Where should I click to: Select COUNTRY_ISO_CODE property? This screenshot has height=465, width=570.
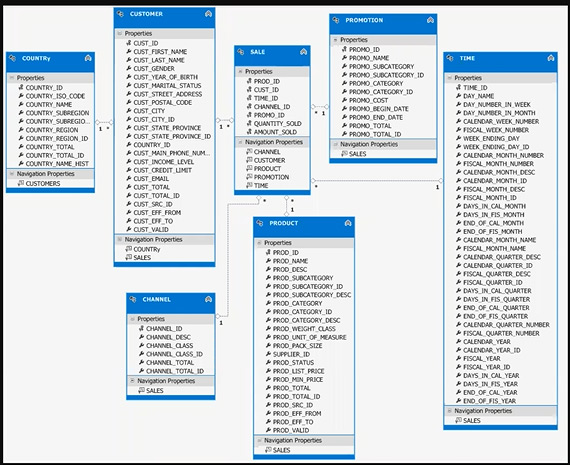(x=55, y=96)
